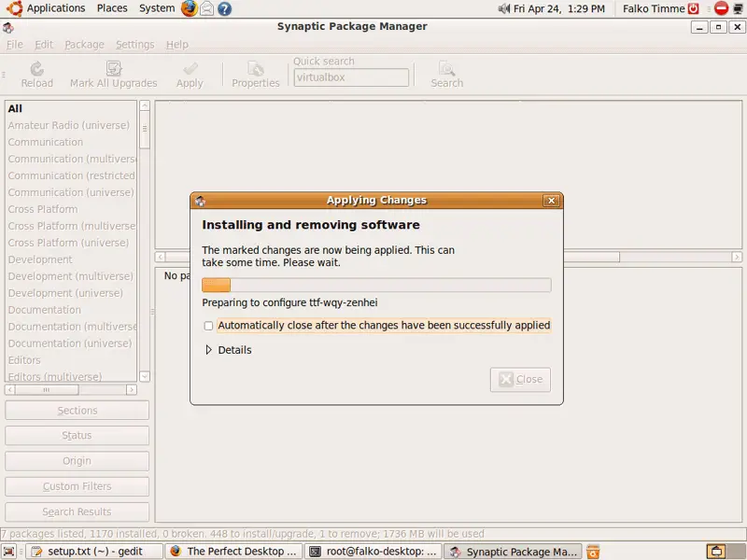Viewport: 747px width, 560px height.
Task: Click the volume speaker icon
Action: pyautogui.click(x=504, y=8)
